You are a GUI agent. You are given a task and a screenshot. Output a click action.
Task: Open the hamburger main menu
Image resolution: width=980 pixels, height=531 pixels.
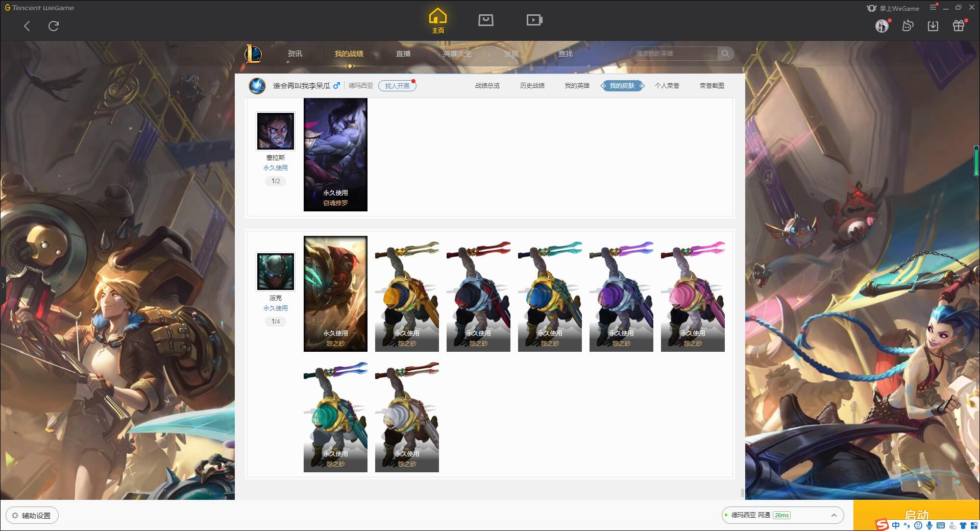tap(933, 8)
